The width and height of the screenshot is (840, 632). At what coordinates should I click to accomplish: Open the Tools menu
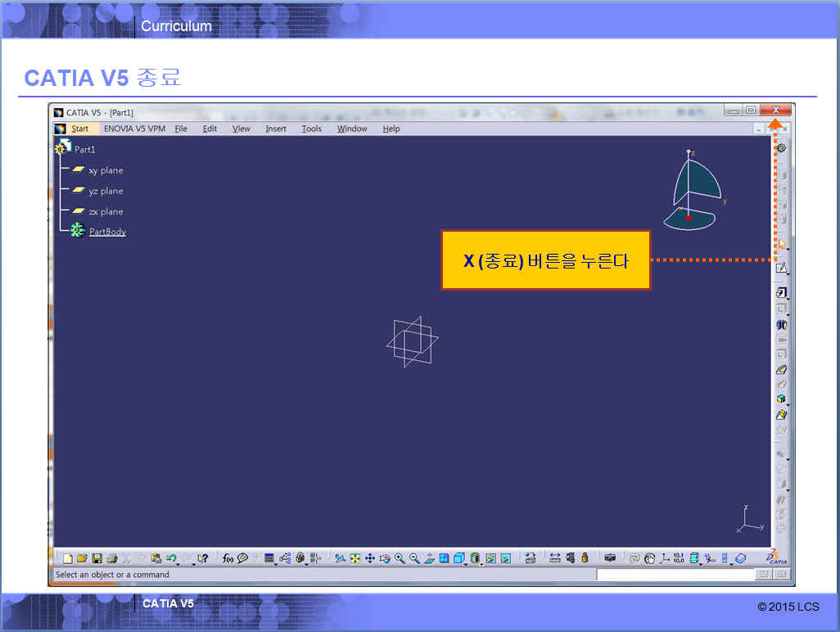[311, 129]
